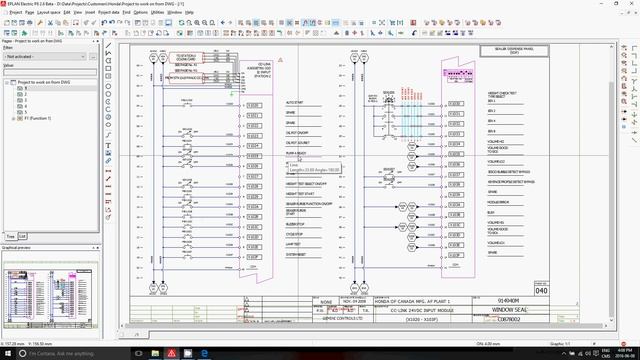
Task: Select the Hyperlink tool in vertical toolbar
Action: (x=108, y=161)
